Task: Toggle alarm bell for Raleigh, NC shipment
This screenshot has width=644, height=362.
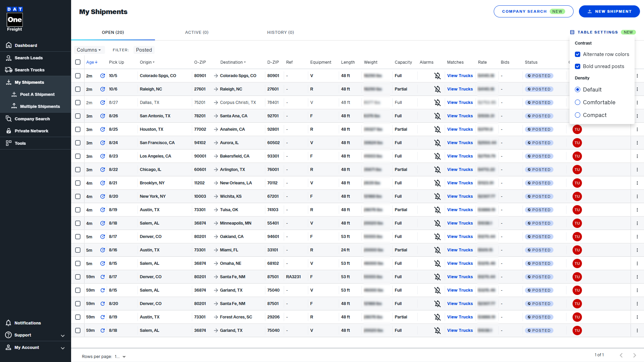Action: pyautogui.click(x=437, y=89)
